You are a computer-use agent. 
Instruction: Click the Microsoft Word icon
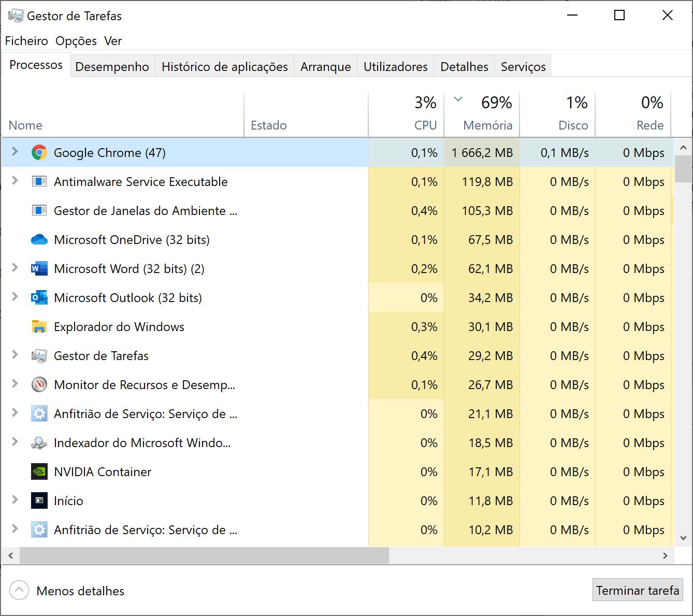click(x=39, y=269)
